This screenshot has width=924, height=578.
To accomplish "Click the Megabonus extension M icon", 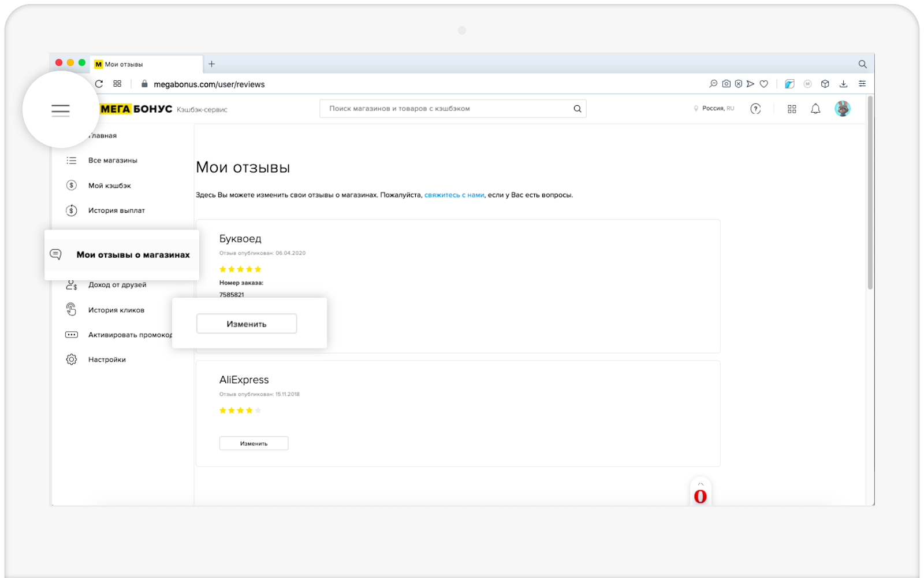I will pos(807,84).
